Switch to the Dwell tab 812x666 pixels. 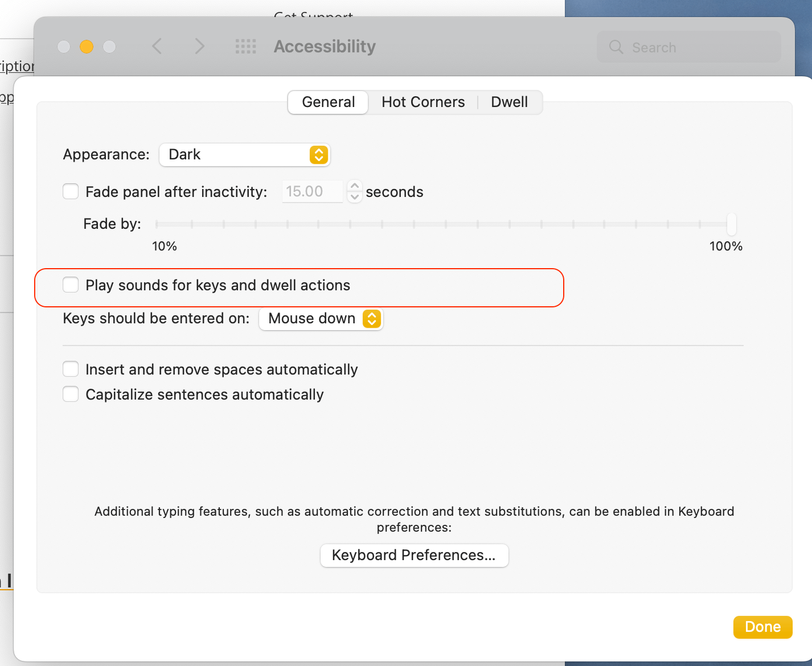click(509, 102)
